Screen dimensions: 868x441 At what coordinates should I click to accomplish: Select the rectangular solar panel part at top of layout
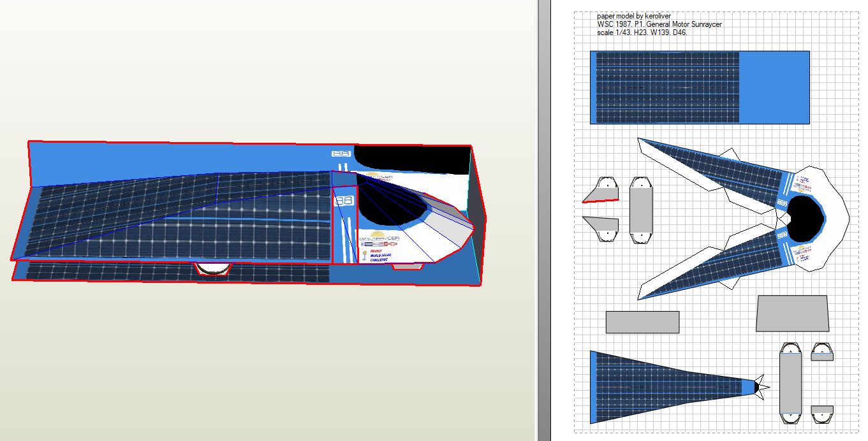699,87
